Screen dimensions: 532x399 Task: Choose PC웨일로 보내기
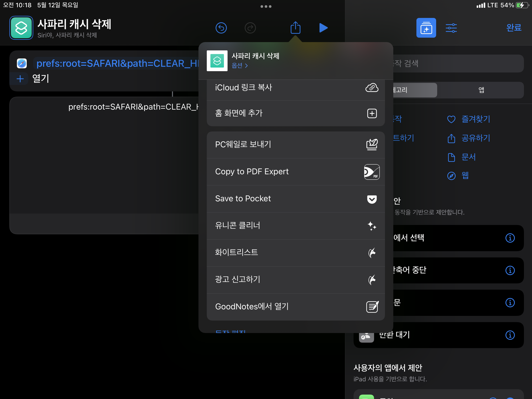click(296, 145)
